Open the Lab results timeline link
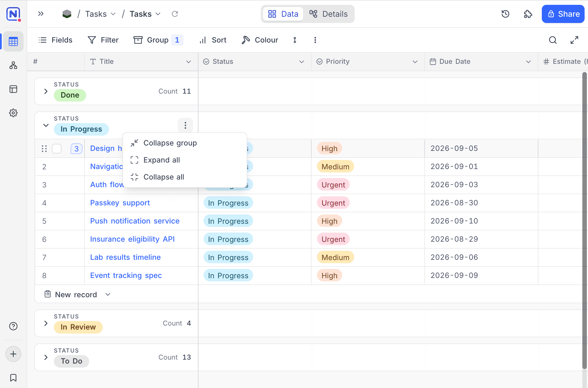 point(125,257)
